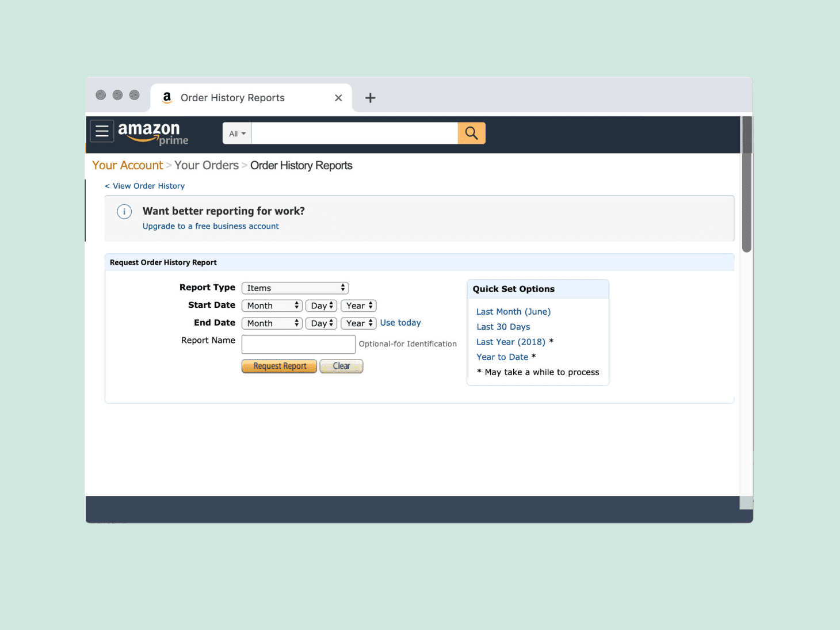The height and width of the screenshot is (630, 840).
Task: Open the hamburger navigation menu
Action: coord(102,132)
